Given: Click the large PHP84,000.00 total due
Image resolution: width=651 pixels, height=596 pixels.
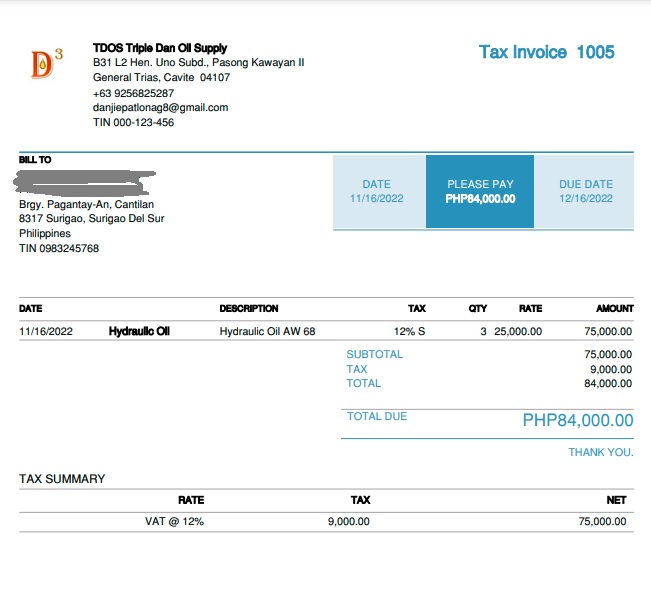Looking at the screenshot, I should click(x=577, y=421).
